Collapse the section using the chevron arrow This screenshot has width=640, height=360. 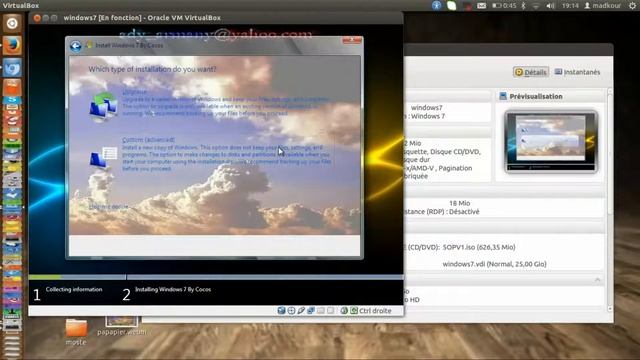(598, 280)
